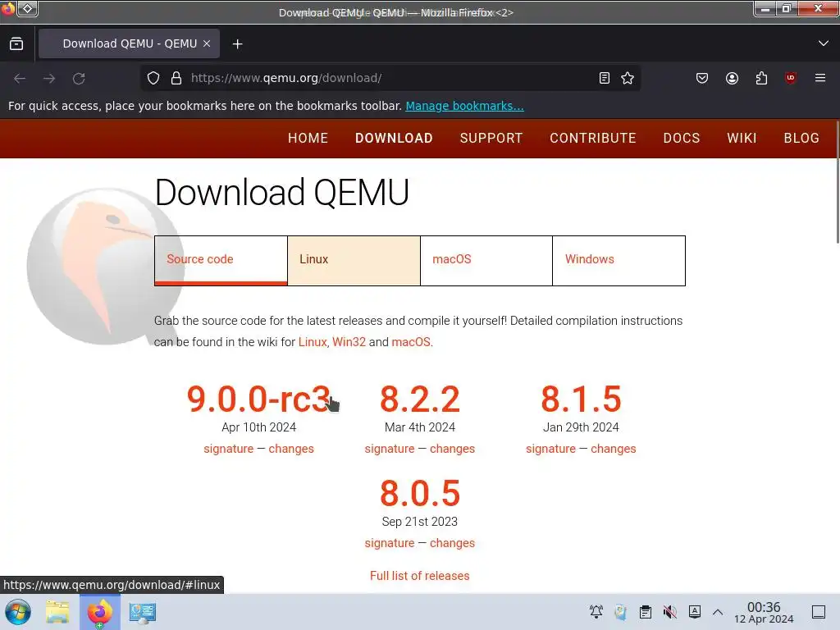Click show desktop button in taskbar

point(819,612)
